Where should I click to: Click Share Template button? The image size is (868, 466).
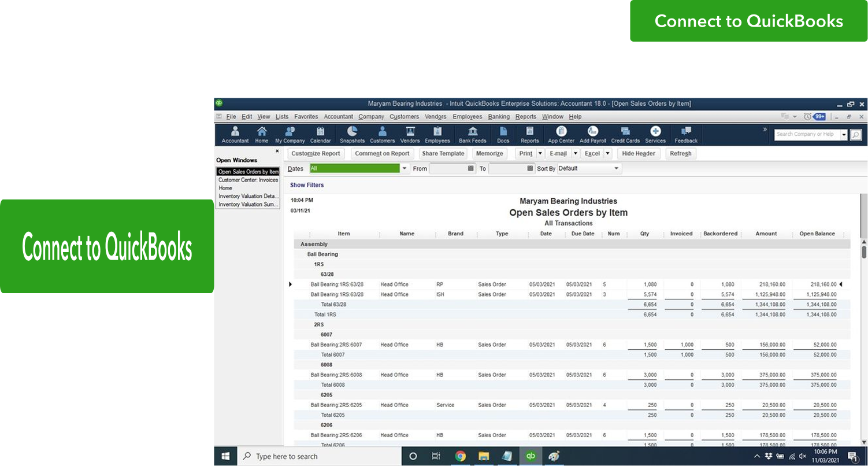pyautogui.click(x=443, y=154)
